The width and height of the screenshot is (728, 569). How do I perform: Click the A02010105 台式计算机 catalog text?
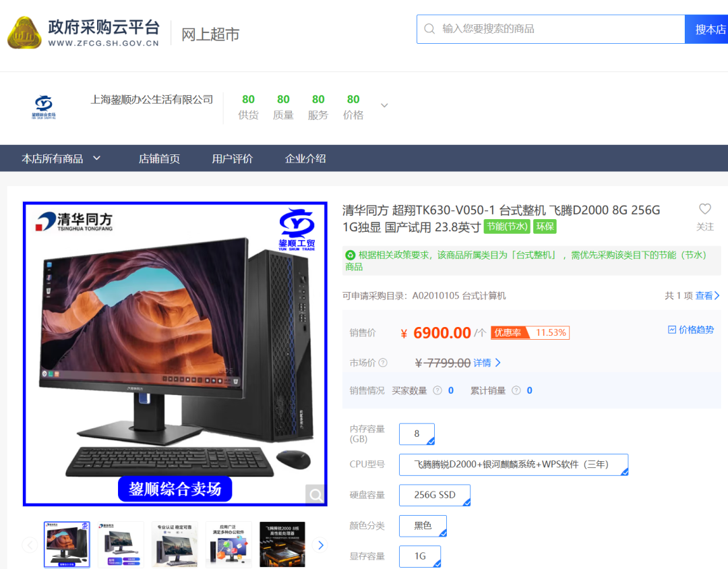459,296
